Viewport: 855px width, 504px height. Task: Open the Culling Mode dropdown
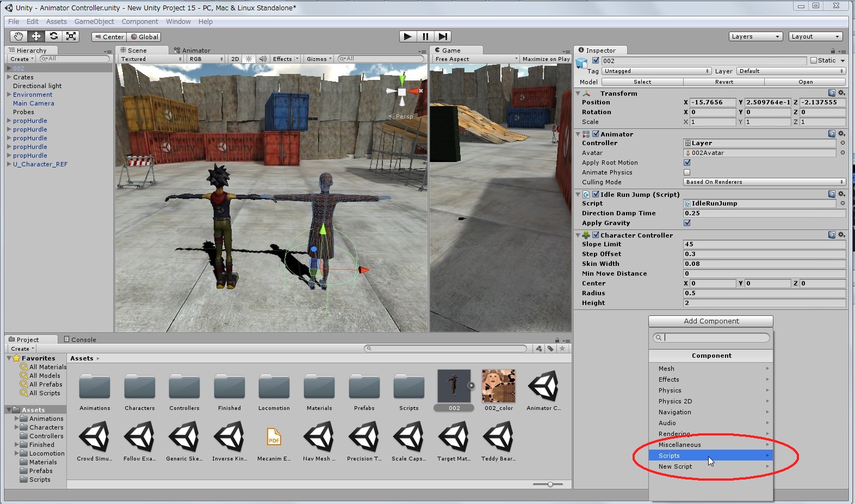(764, 182)
